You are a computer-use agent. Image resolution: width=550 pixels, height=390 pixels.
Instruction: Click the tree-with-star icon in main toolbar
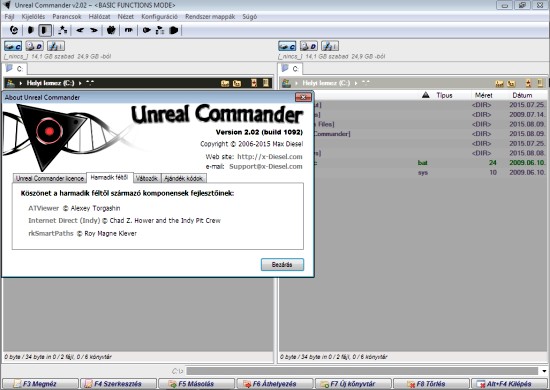coord(63,31)
